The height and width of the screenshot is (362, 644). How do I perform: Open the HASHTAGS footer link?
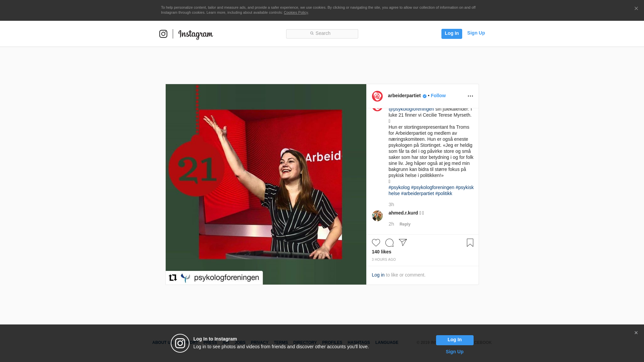pyautogui.click(x=359, y=343)
